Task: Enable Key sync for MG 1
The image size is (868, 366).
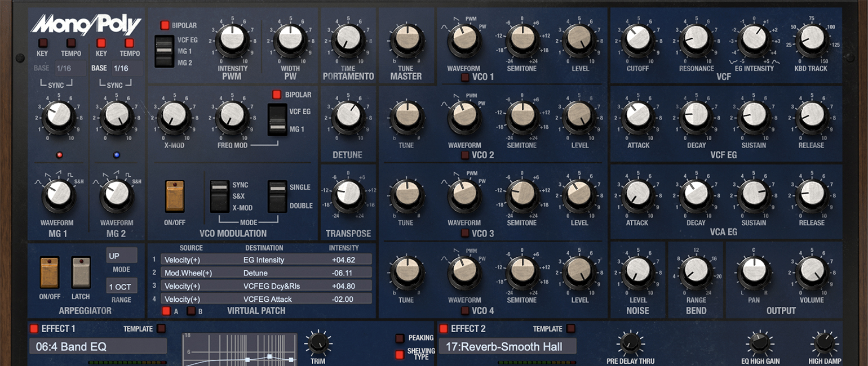Action: [x=42, y=42]
